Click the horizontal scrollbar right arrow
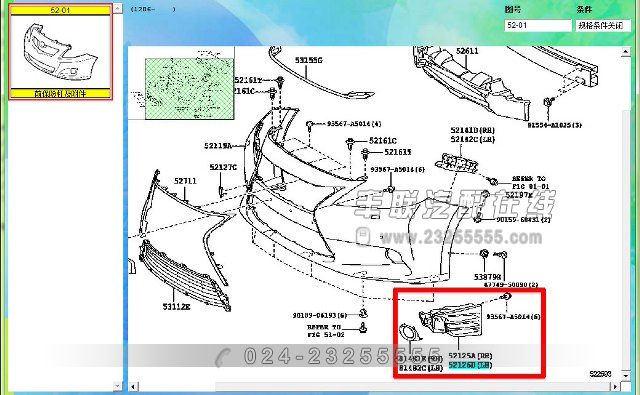Viewport: 640px width, 395px height. (x=615, y=386)
